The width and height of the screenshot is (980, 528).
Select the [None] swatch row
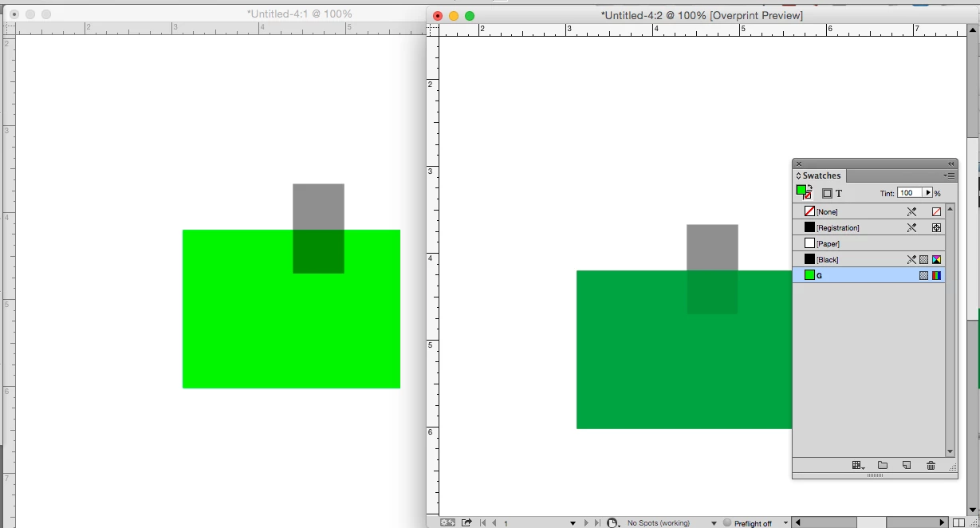pyautogui.click(x=869, y=211)
